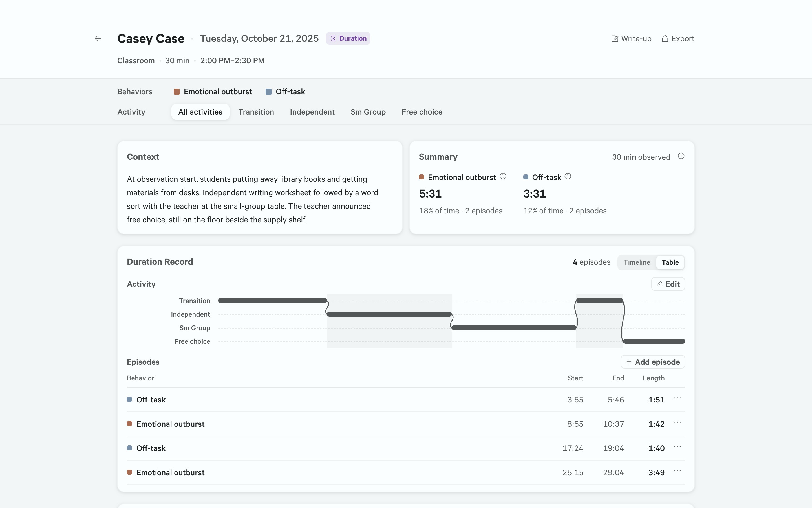
Task: Switch Duration Record to Table view
Action: pyautogui.click(x=670, y=262)
